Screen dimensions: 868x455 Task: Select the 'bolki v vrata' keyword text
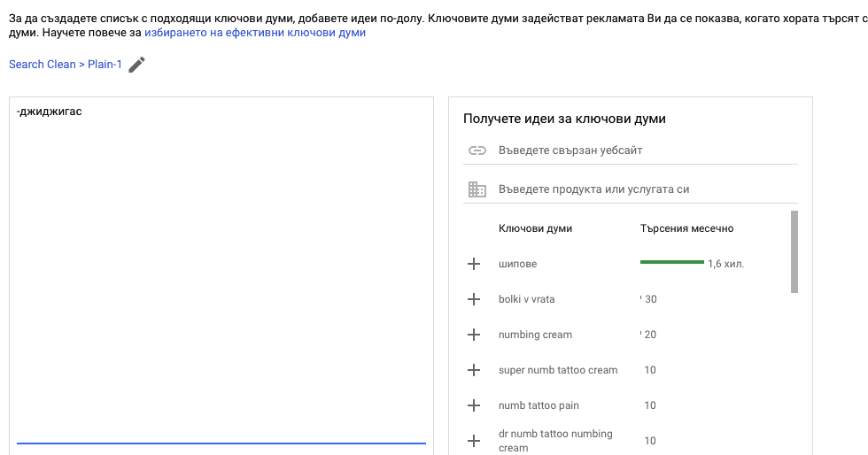pyautogui.click(x=526, y=299)
